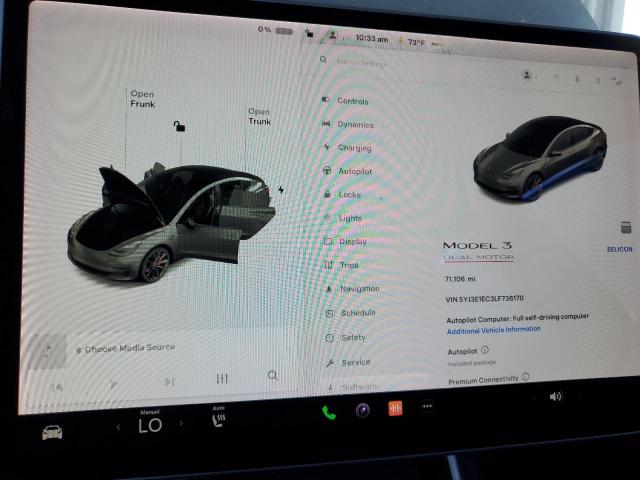The height and width of the screenshot is (480, 640).
Task: Tap the car icon in the bottom bar
Action: click(52, 432)
